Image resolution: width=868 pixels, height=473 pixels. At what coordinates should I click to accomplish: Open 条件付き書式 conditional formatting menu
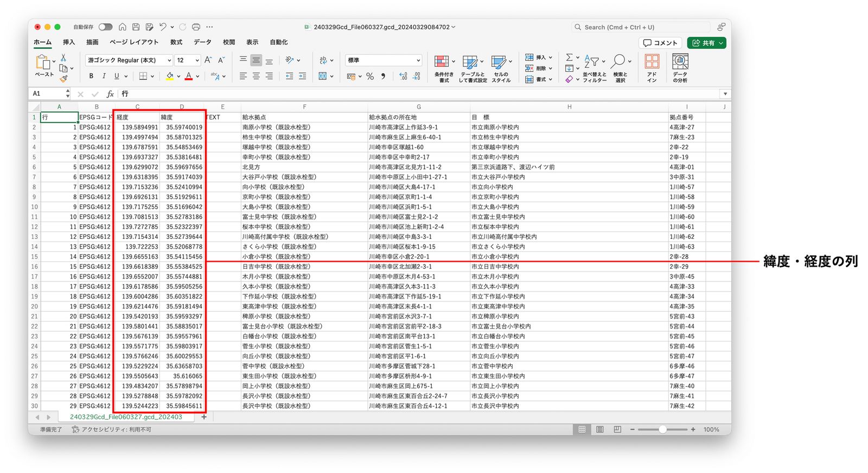point(444,68)
